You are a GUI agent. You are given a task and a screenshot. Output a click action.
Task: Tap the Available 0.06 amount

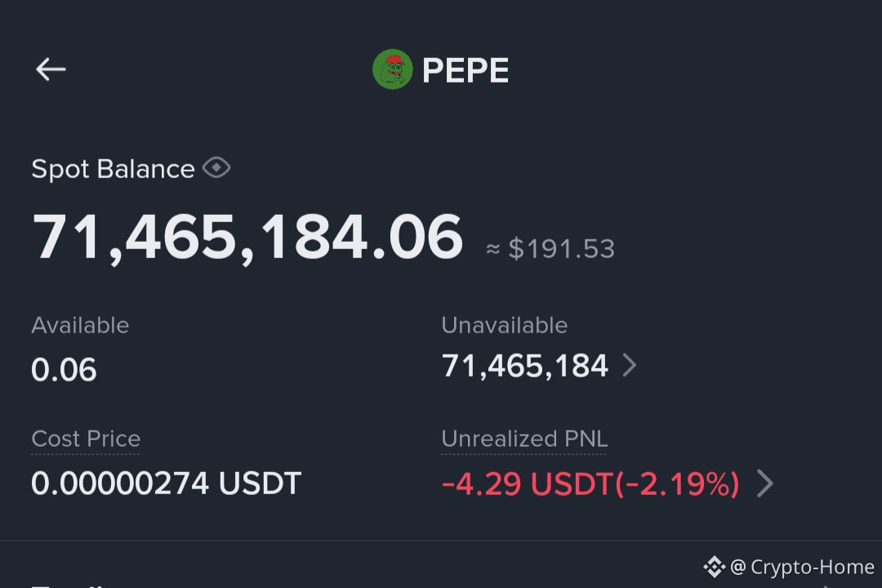pos(64,370)
